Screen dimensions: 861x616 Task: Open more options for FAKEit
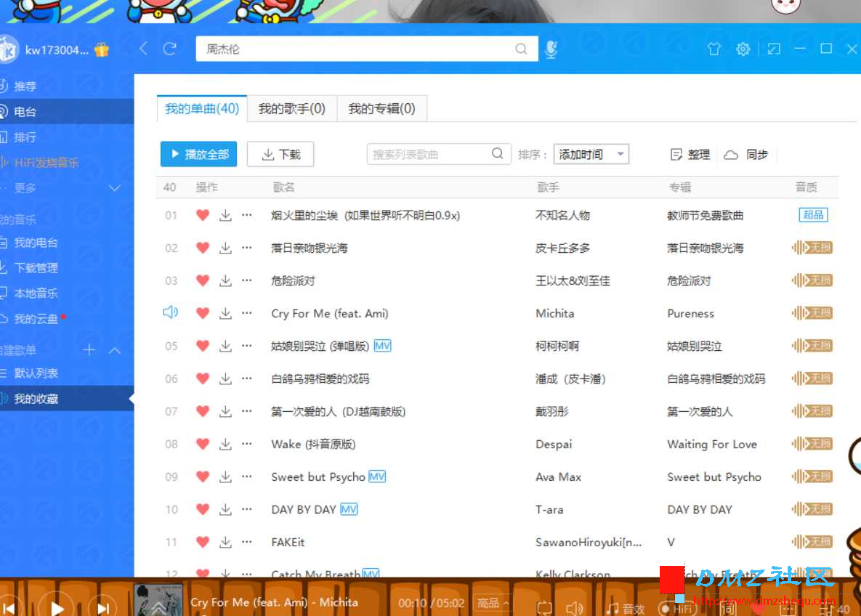pos(247,542)
